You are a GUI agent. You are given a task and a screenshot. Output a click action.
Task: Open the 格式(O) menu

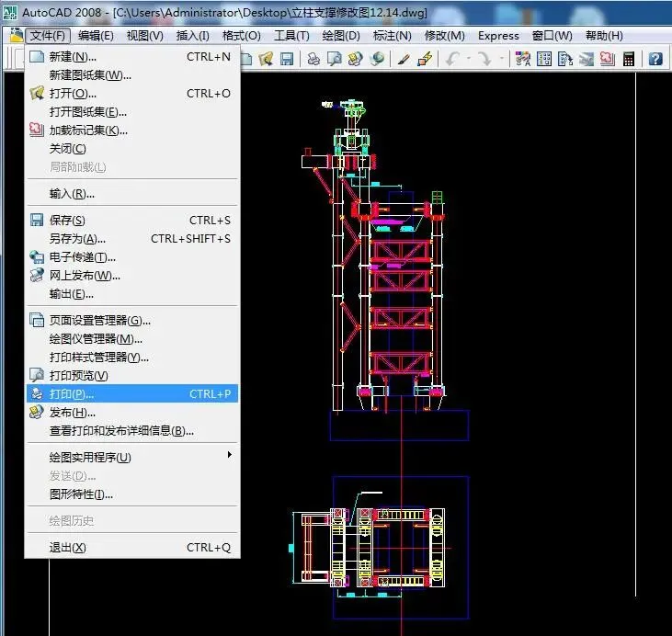241,36
